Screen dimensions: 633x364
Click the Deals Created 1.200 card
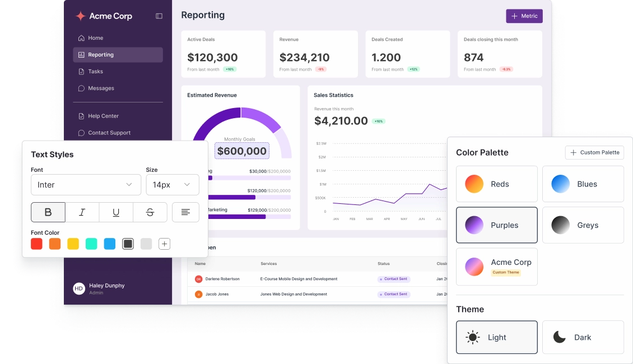click(x=408, y=54)
